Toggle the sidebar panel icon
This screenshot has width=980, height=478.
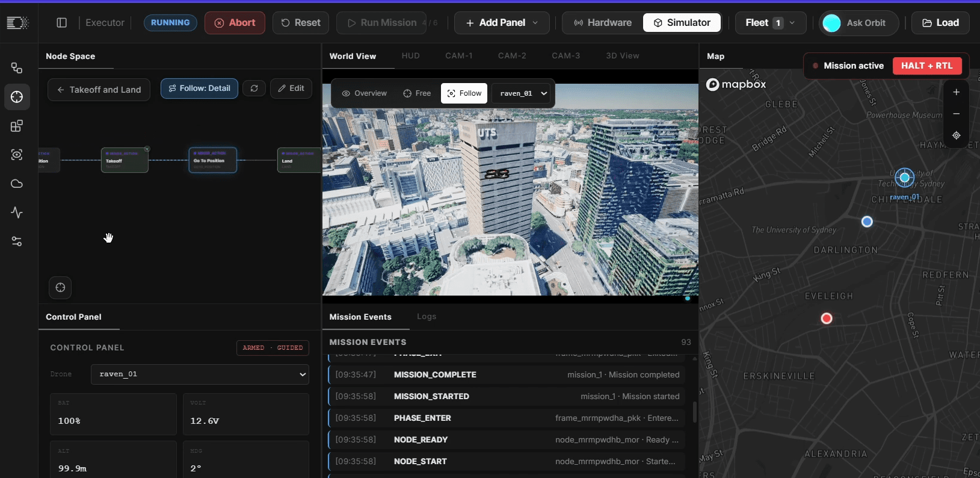(x=61, y=23)
